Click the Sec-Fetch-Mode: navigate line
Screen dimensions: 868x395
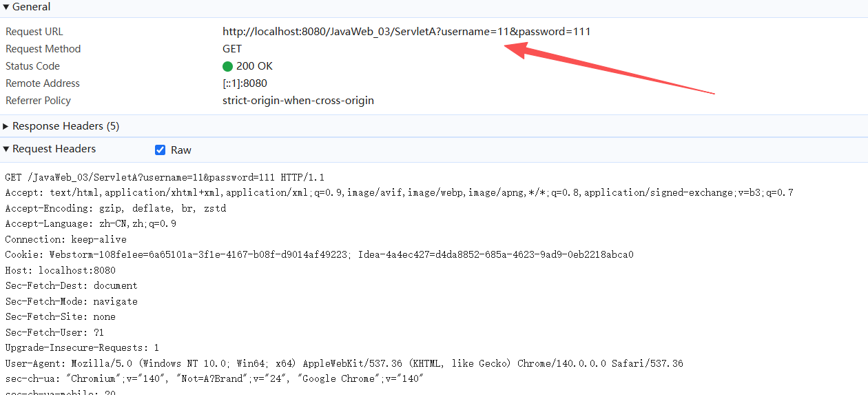click(72, 301)
